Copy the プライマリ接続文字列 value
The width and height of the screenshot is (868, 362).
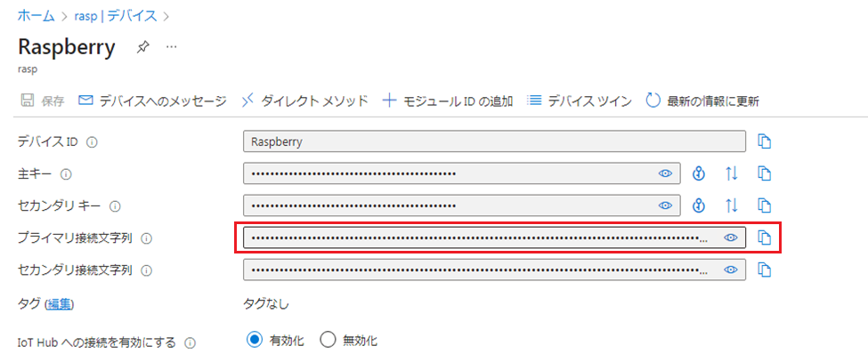pyautogui.click(x=764, y=237)
